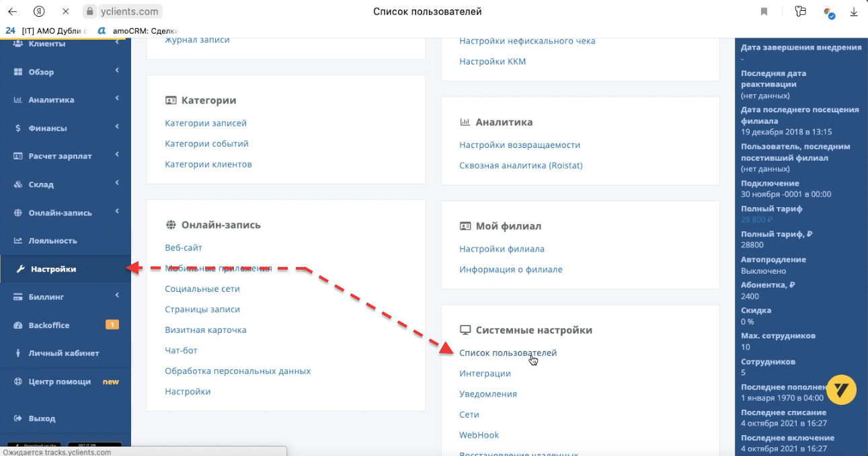Screen dimensions: 868x456
Task: Open Настройки возвращаемости link
Action: click(x=520, y=145)
